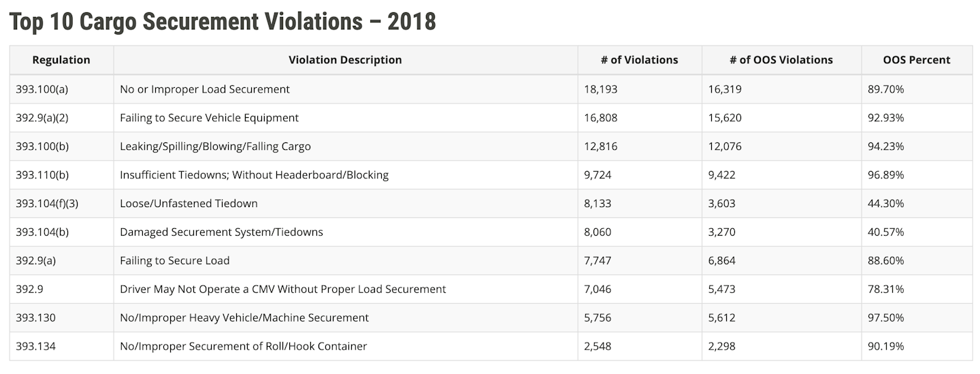Click the Violation Description column header
The height and width of the screenshot is (374, 980).
click(345, 60)
